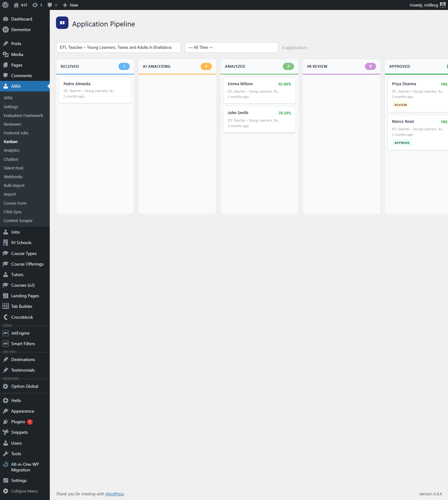This screenshot has height=500, width=448.
Task: Open the EFL Teacher job filter dropdown
Action: point(118,47)
